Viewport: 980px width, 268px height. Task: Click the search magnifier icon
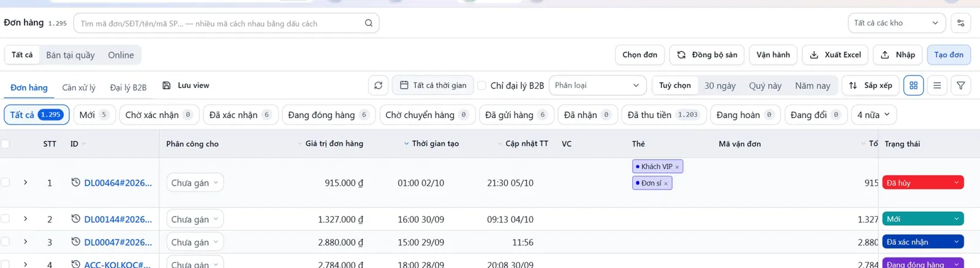click(369, 23)
